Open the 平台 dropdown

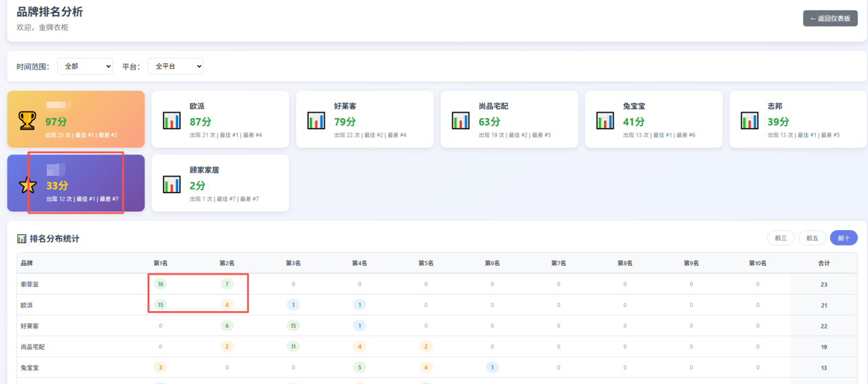tap(175, 67)
